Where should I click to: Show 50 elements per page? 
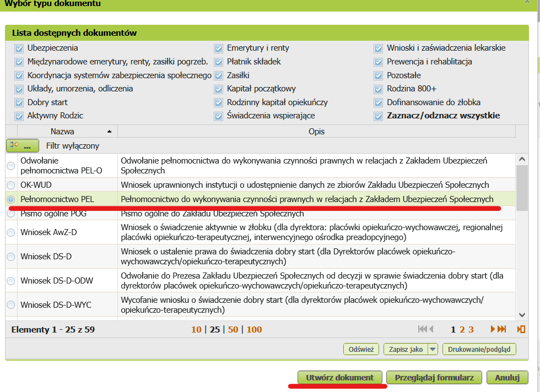point(233,329)
